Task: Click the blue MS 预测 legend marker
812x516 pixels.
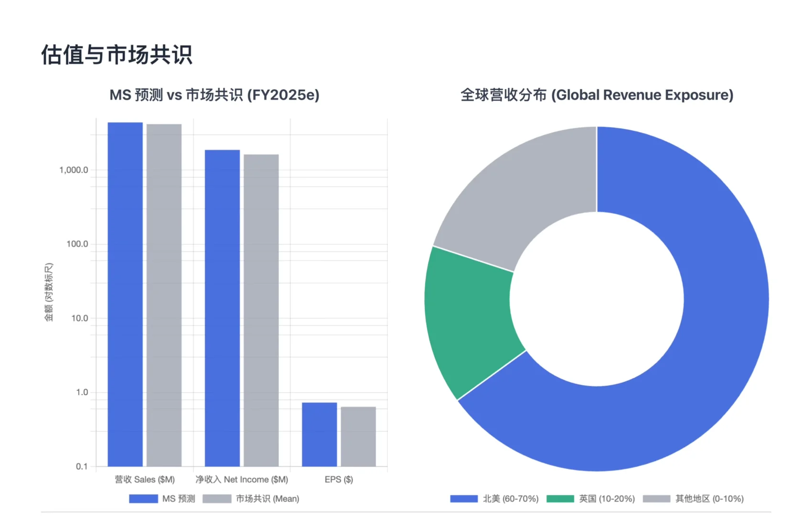Action: point(143,498)
